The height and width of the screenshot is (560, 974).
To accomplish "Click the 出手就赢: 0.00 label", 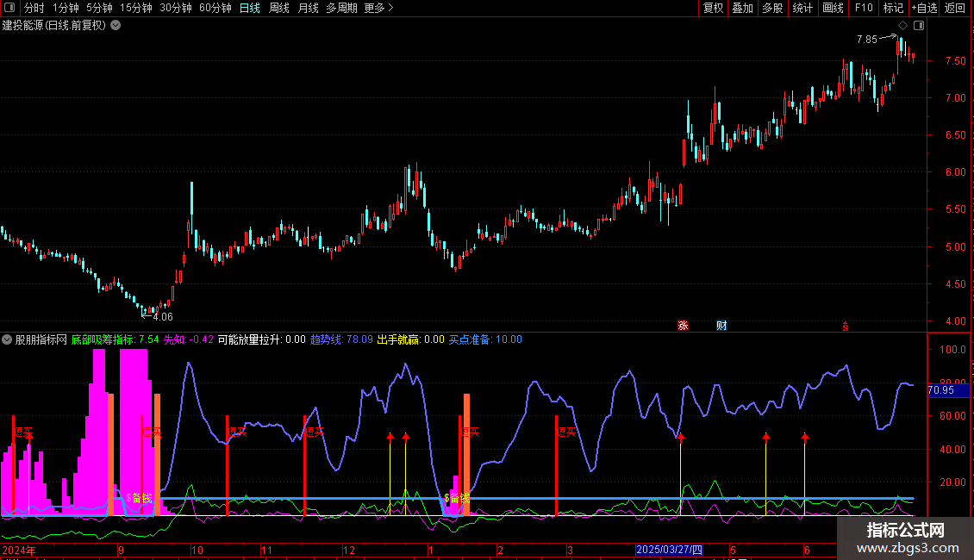I will tap(410, 339).
